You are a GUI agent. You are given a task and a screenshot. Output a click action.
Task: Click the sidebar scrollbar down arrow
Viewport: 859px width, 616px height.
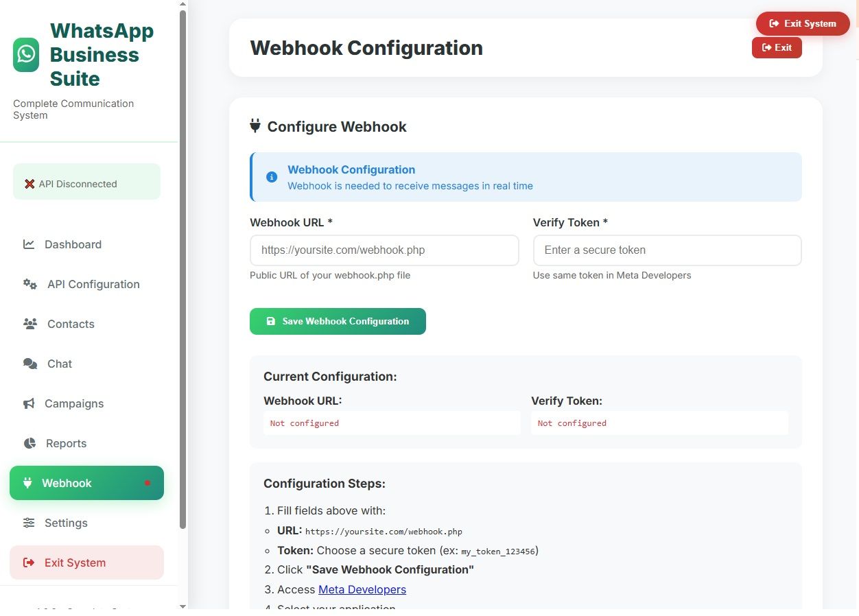[x=183, y=606]
